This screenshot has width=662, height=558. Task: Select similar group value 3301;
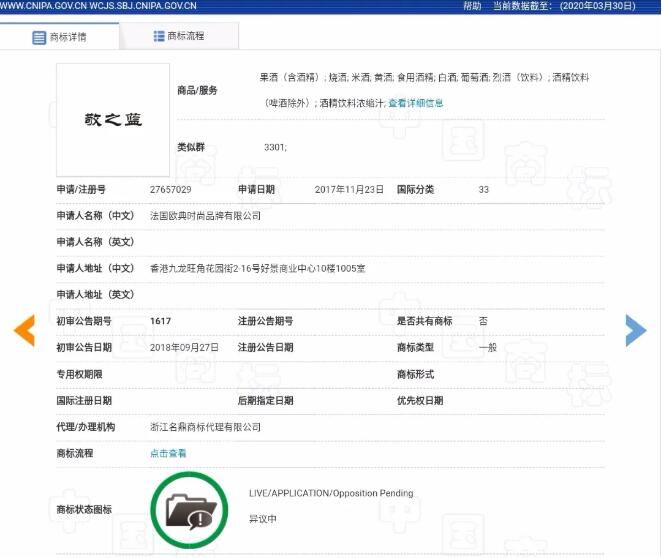coord(275,147)
